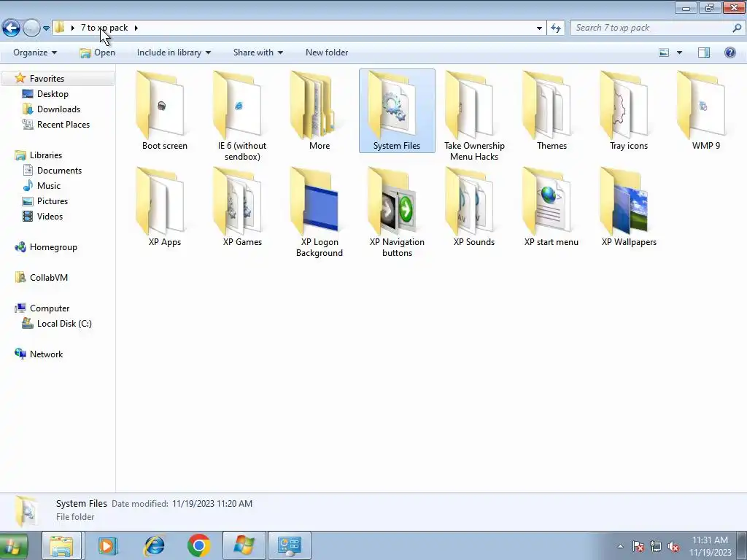This screenshot has width=747, height=560.
Task: Click Open in the toolbar
Action: [98, 52]
